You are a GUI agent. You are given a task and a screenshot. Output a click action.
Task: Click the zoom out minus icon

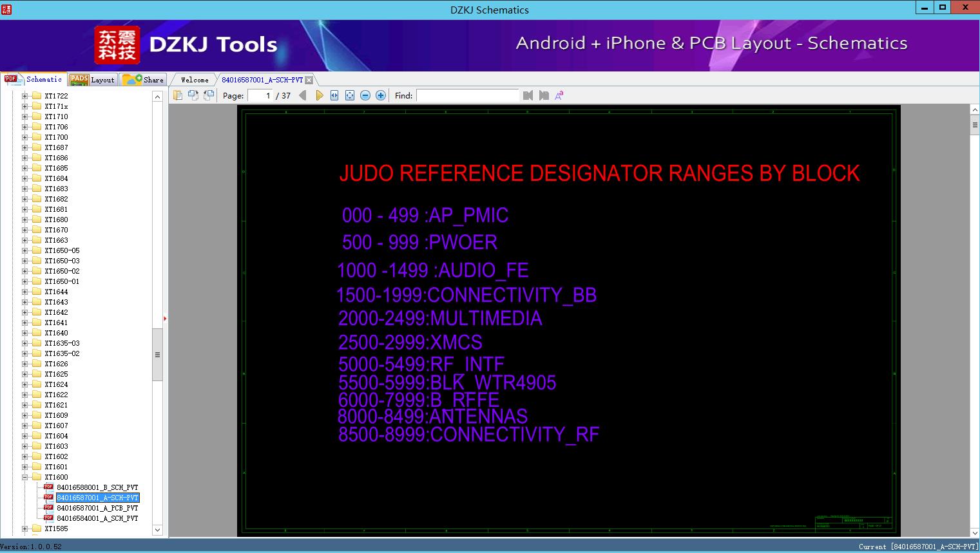pos(365,95)
